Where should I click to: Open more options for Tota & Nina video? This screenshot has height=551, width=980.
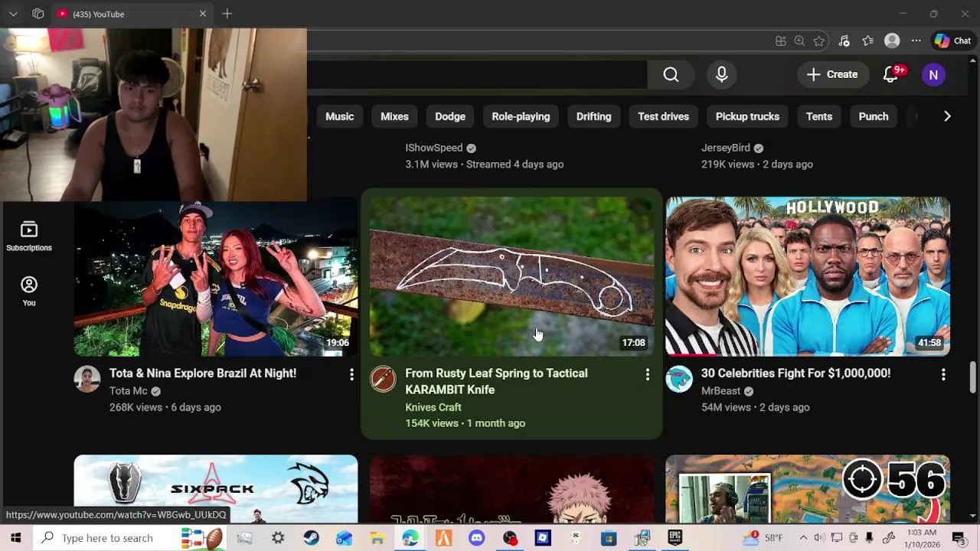pyautogui.click(x=351, y=374)
